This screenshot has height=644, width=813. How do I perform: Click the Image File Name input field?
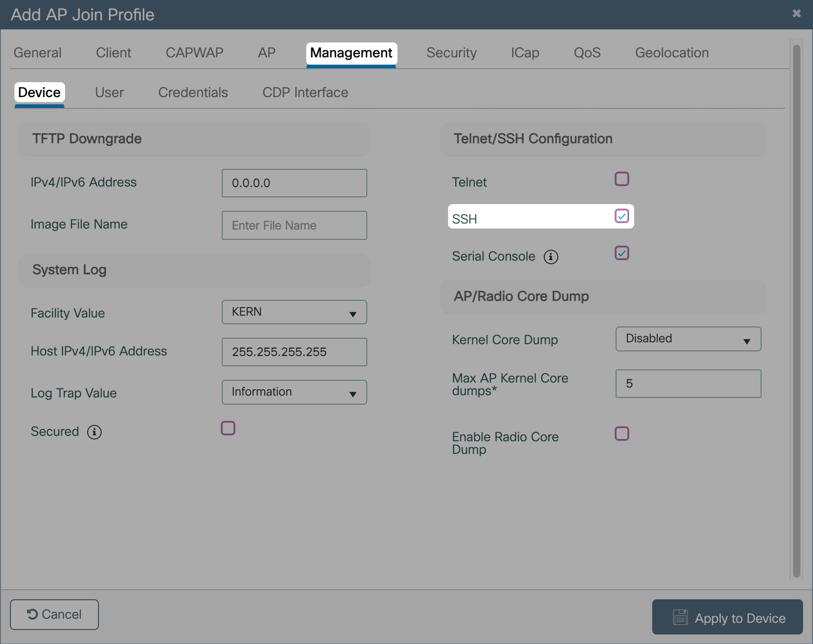point(294,225)
